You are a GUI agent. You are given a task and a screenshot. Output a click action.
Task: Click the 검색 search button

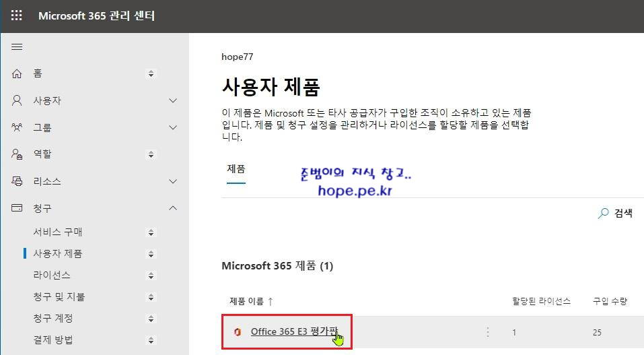pyautogui.click(x=615, y=213)
